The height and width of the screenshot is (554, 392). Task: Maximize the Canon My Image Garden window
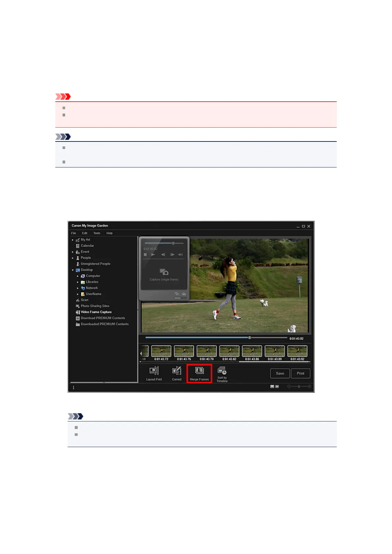click(x=303, y=226)
